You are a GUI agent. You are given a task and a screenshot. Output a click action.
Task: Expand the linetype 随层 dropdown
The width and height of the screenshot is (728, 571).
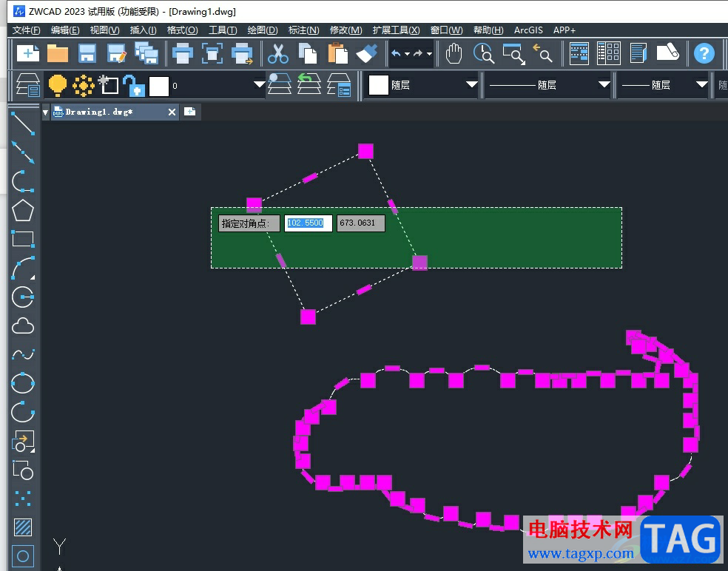pos(604,84)
